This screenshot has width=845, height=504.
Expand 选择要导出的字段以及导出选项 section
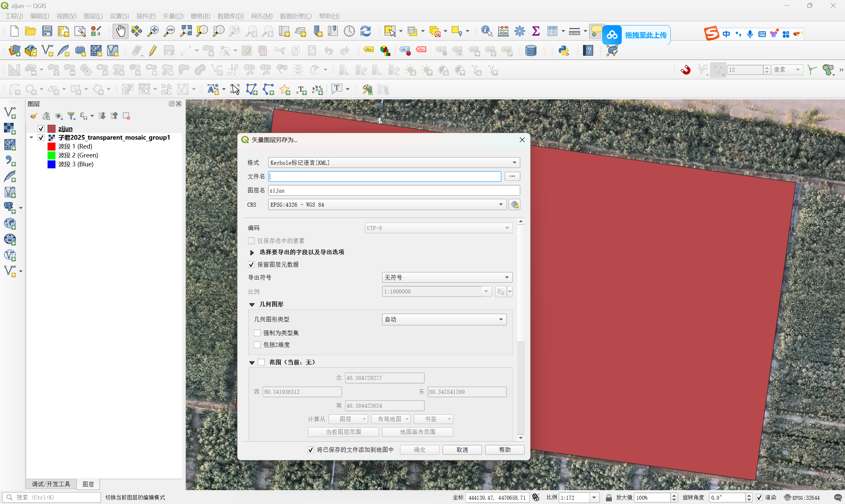coord(252,253)
